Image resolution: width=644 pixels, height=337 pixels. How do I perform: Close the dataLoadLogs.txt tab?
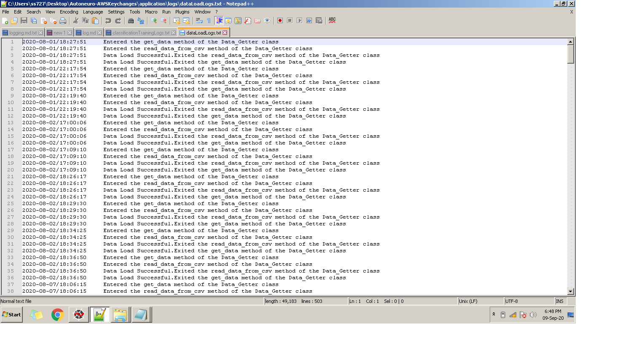click(225, 32)
